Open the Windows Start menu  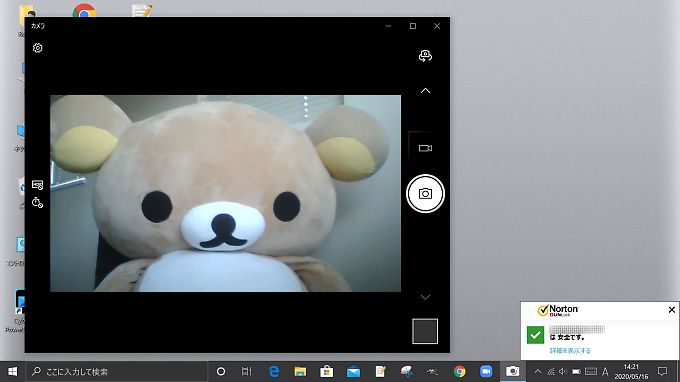tap(13, 372)
